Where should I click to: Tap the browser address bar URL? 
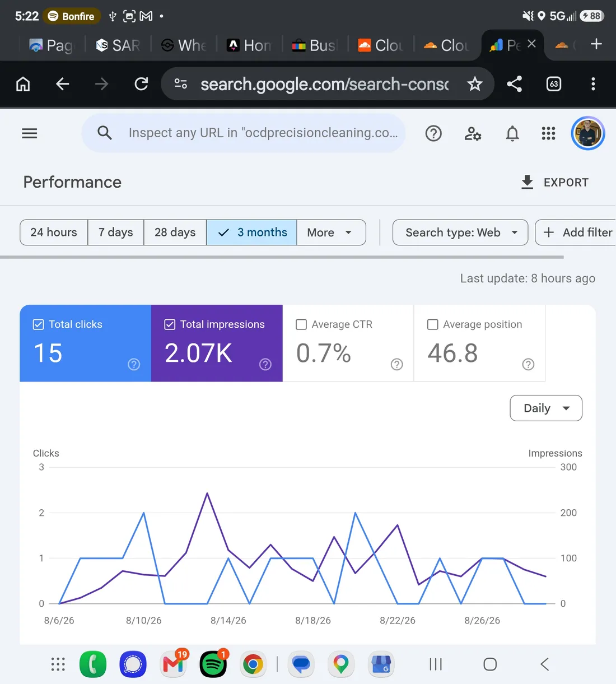[x=325, y=84]
